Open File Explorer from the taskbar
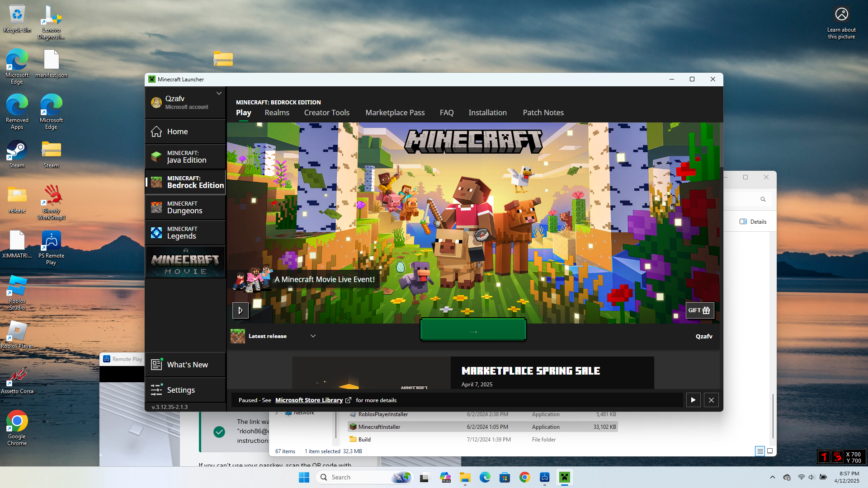 coord(465,477)
